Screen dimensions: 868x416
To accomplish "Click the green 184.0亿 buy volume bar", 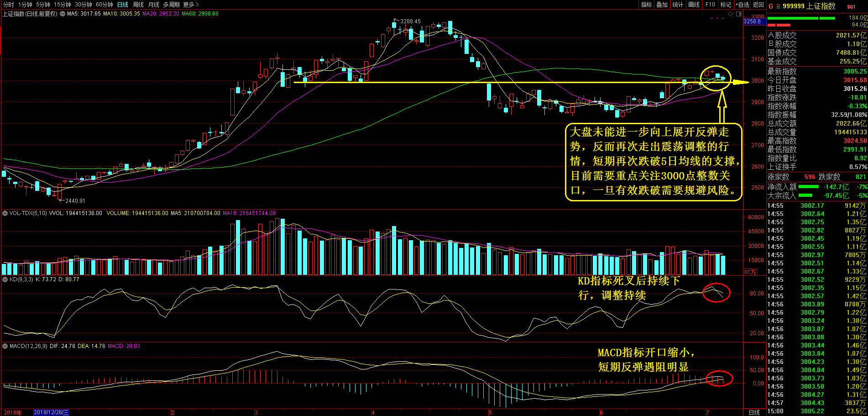I will point(801,18).
